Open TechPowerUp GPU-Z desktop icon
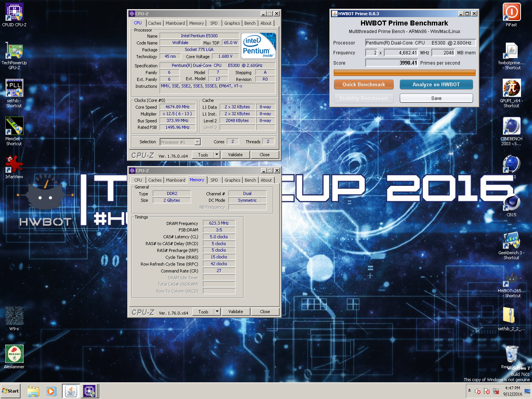 coord(14,55)
